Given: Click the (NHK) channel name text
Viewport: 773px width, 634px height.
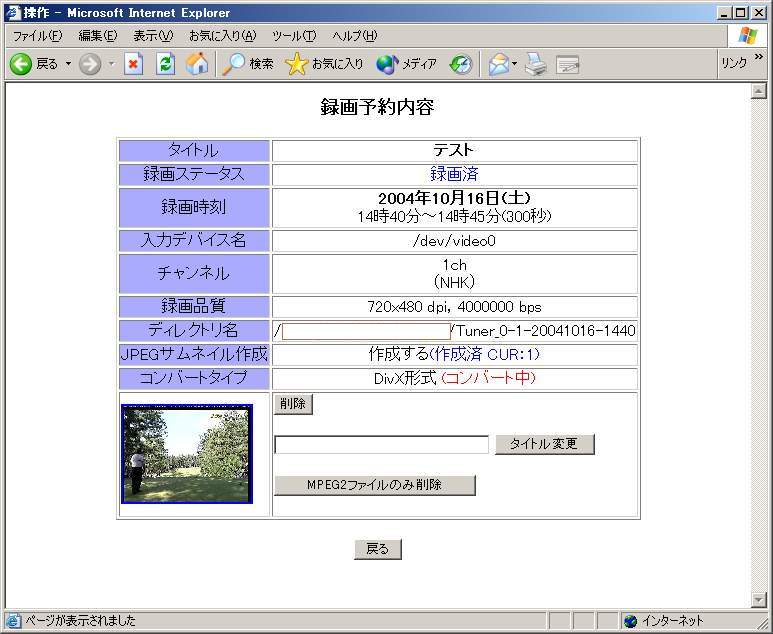Looking at the screenshot, I should point(454,282).
